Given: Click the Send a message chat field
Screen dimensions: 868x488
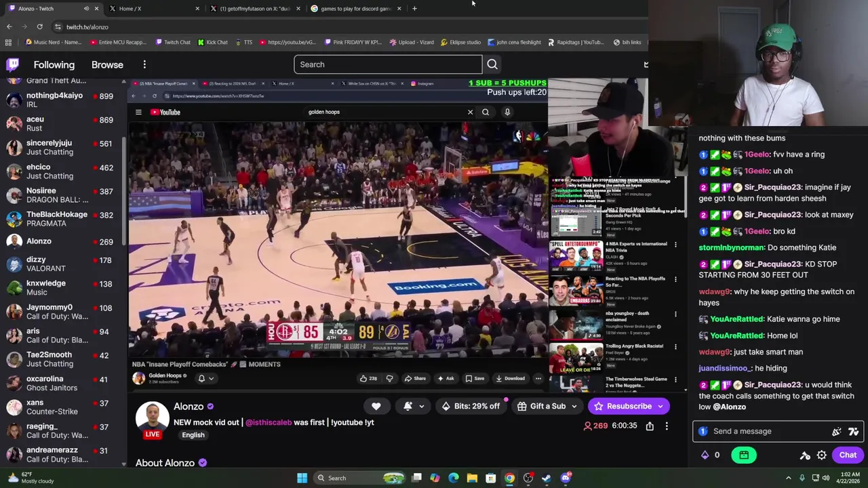Looking at the screenshot, I should coord(777,431).
